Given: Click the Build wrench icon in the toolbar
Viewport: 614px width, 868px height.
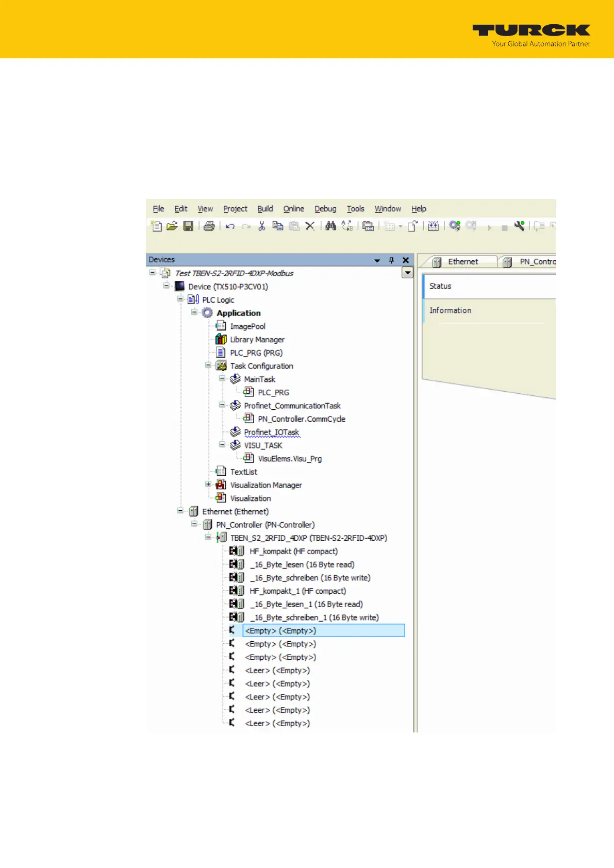Looking at the screenshot, I should coord(519,226).
